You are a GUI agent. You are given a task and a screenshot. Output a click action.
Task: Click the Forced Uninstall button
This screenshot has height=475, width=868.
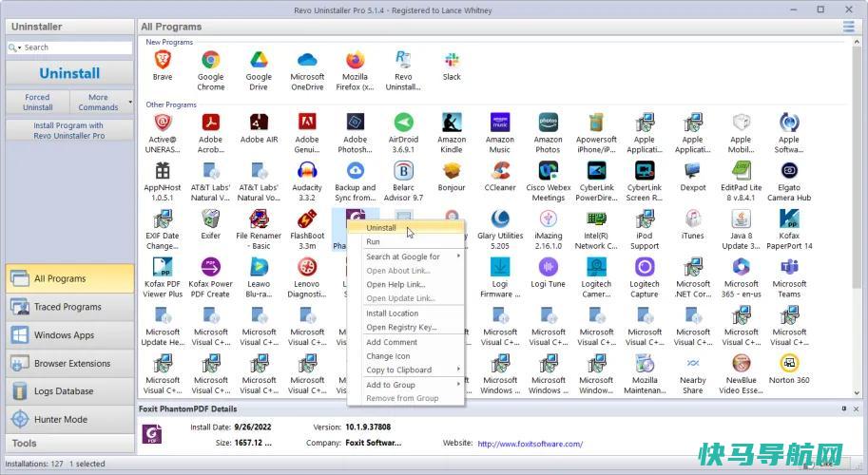pyautogui.click(x=38, y=102)
